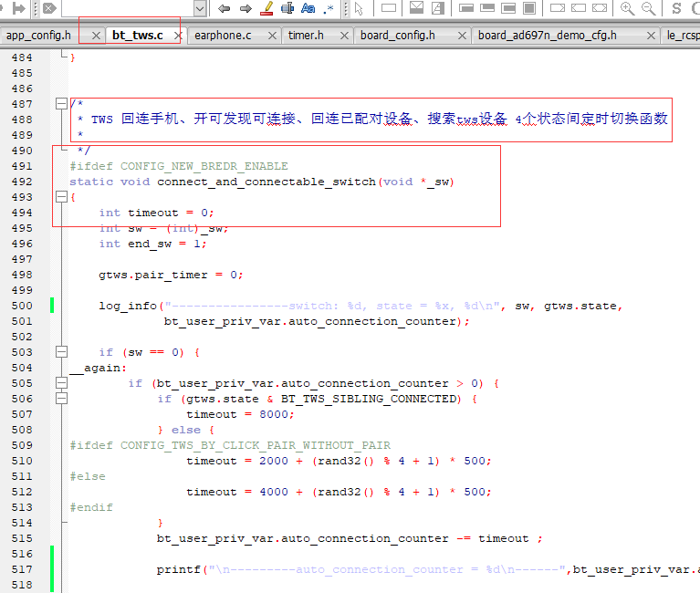Click the #else directive on line 511
Viewport: 700px width, 593px height.
88,476
